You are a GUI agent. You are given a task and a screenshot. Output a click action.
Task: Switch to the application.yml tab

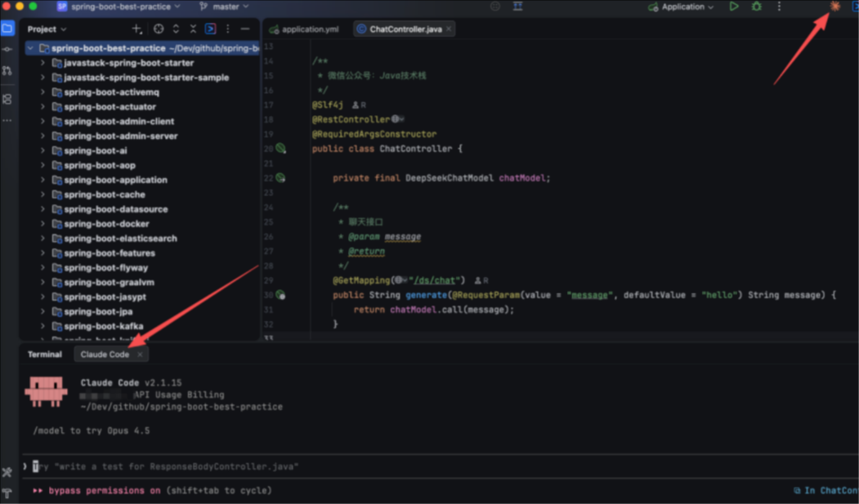pos(305,29)
